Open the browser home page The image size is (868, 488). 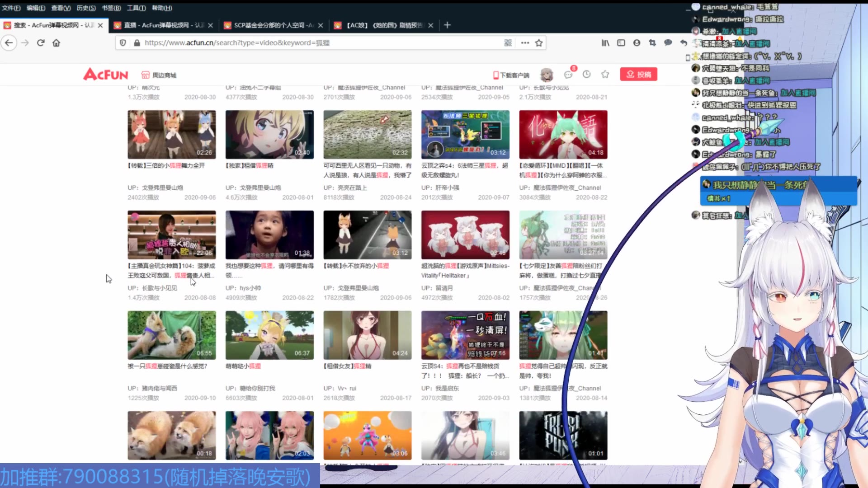point(57,43)
